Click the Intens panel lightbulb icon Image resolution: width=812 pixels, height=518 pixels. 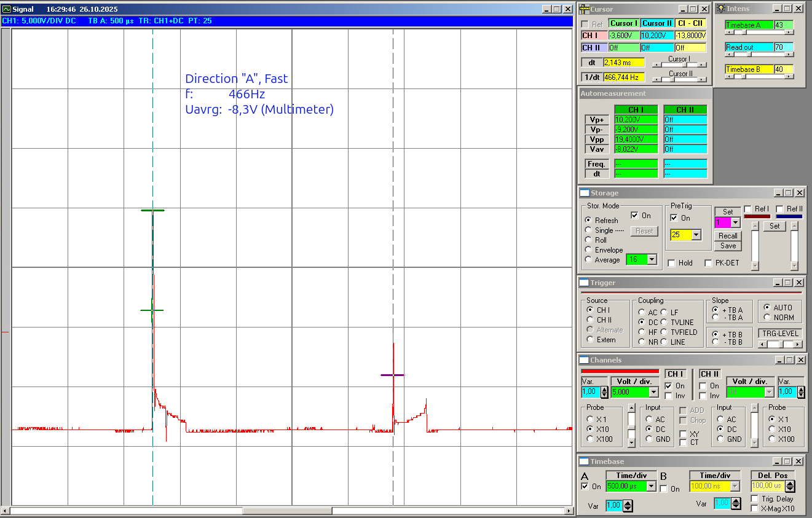click(x=721, y=9)
